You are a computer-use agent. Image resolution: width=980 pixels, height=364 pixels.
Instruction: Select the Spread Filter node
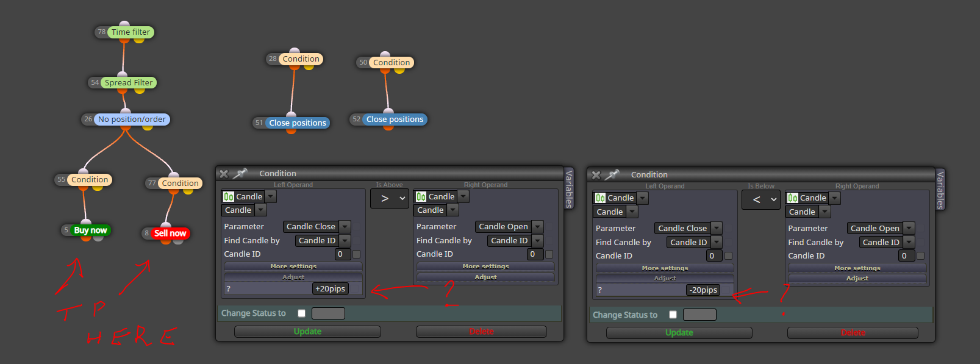click(x=128, y=83)
